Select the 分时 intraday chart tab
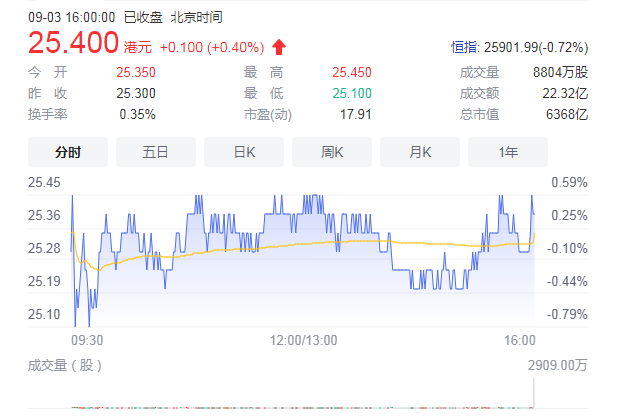624x418 pixels. pos(68,152)
